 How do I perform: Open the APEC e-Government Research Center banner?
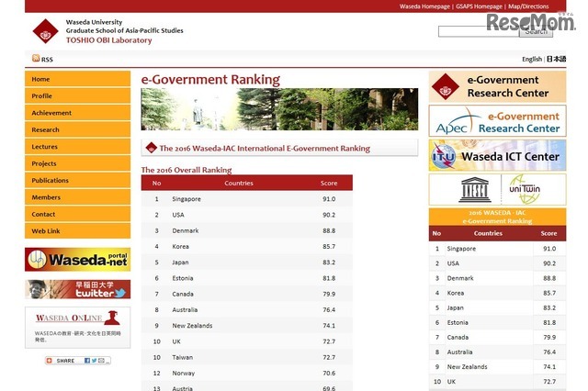497,121
